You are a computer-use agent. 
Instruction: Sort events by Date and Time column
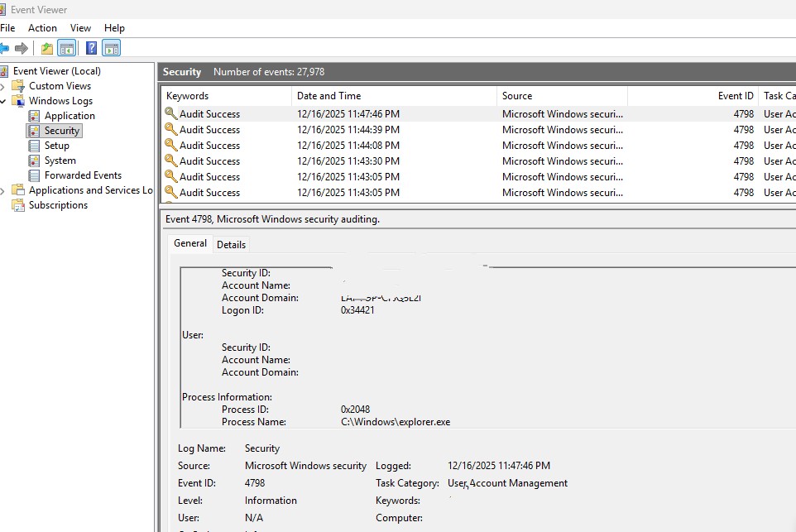tap(328, 96)
